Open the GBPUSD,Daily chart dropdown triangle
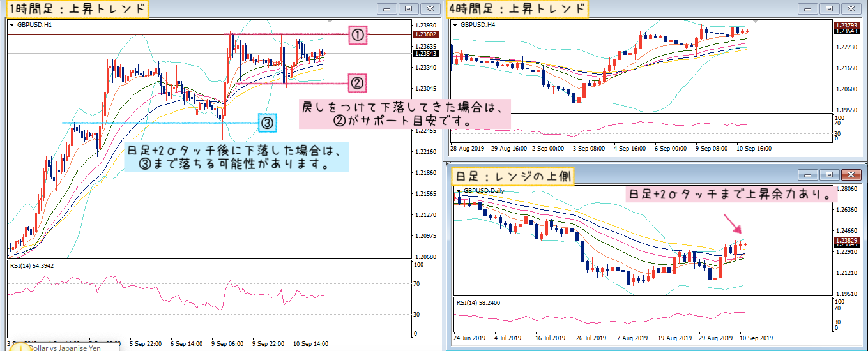Viewport: 868px width, 351px height. [458, 190]
